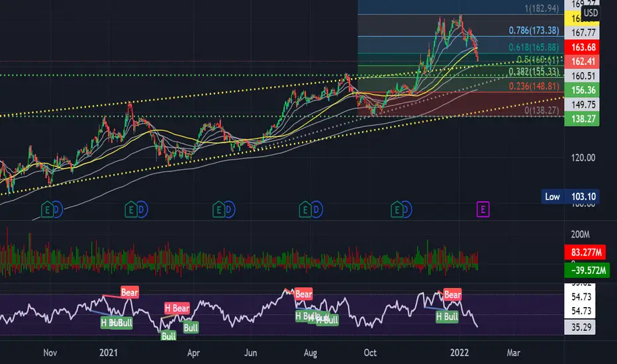Click the Low 103.10 label
Viewport: 617px width, 364px height.
tap(570, 197)
